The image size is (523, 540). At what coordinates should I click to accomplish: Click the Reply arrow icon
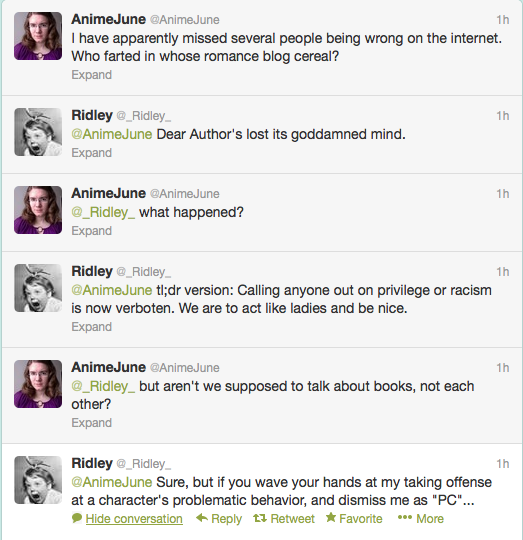pyautogui.click(x=202, y=518)
